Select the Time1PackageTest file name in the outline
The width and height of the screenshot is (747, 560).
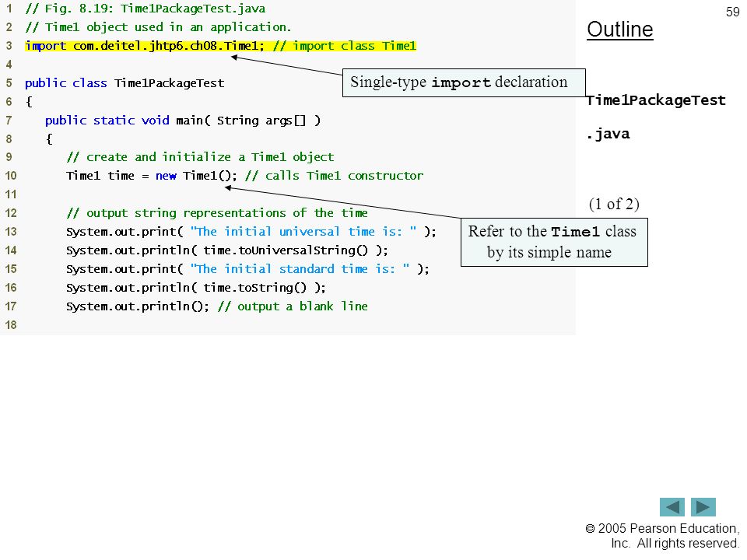pyautogui.click(x=655, y=100)
